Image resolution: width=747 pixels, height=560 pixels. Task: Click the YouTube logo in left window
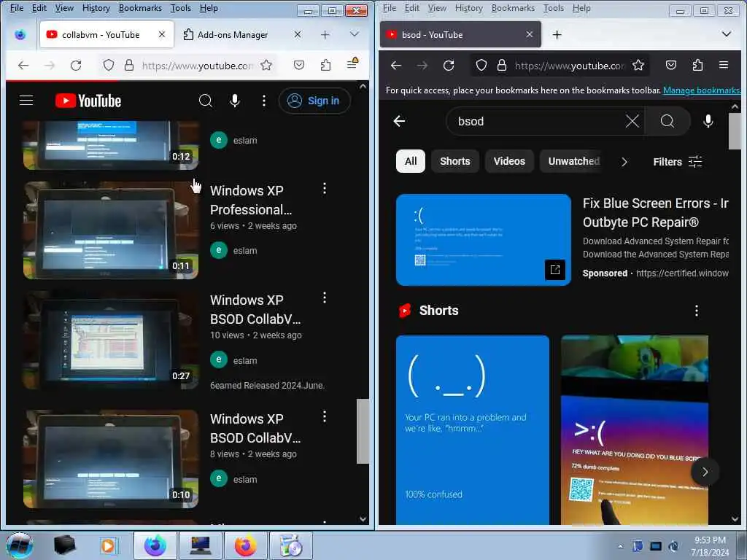pos(88,101)
